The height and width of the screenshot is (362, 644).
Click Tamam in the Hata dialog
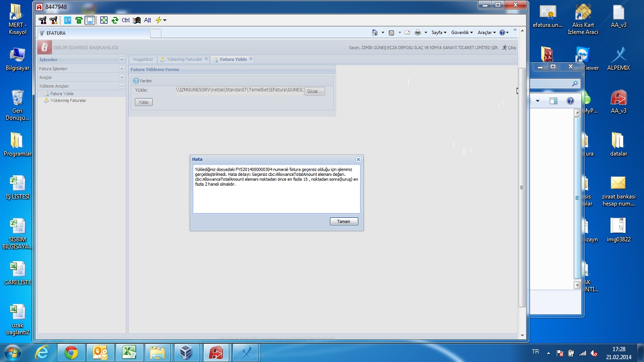point(344,222)
